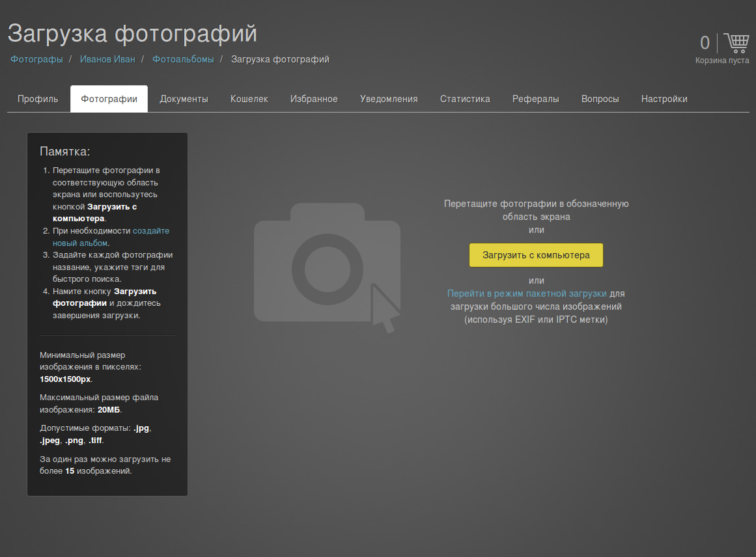Open the Профиль tab

38,99
